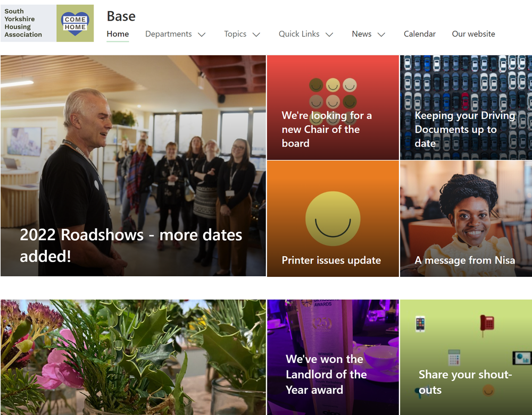Open A message from Nisa tile
This screenshot has width=532, height=415.
(466, 218)
